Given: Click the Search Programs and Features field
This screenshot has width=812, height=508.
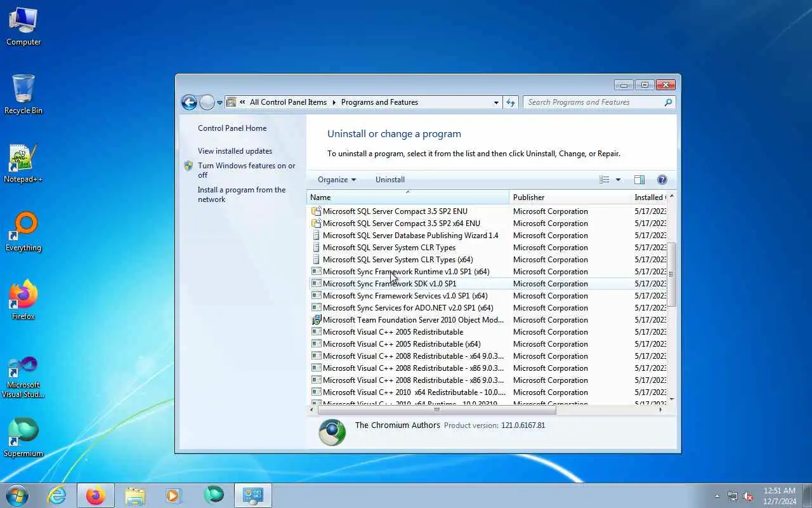Looking at the screenshot, I should click(594, 102).
